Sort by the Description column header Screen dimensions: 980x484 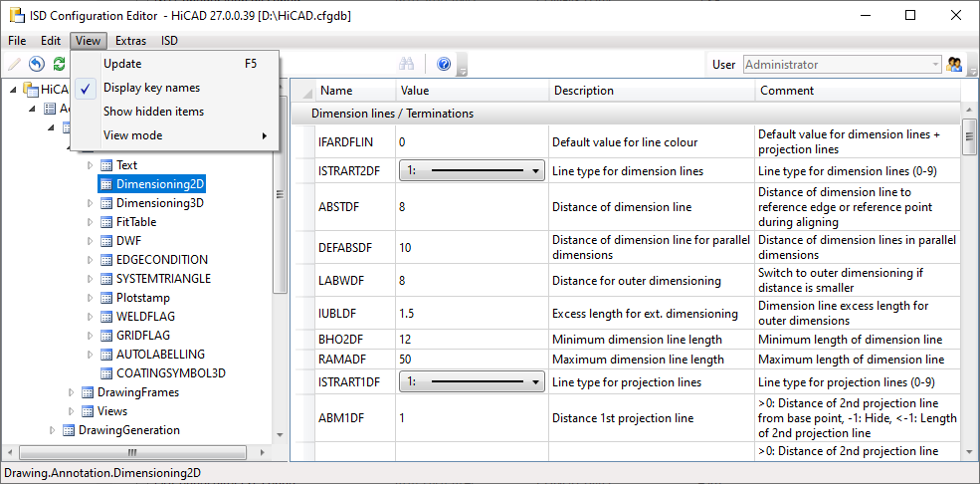click(652, 91)
